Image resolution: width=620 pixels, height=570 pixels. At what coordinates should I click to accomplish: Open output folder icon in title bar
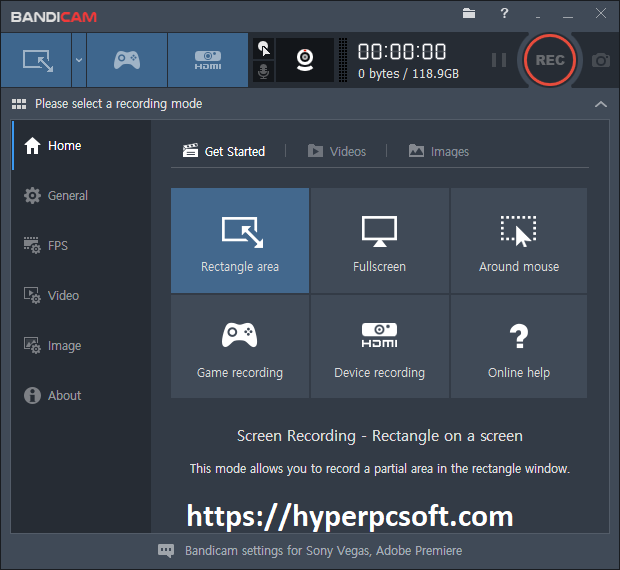(469, 13)
